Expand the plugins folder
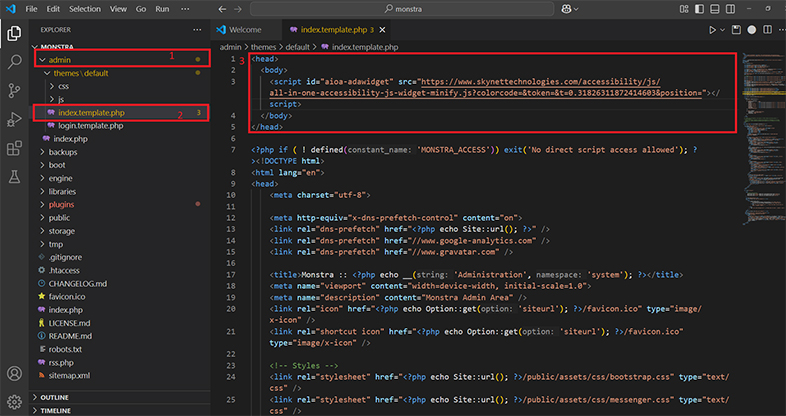 [x=42, y=204]
